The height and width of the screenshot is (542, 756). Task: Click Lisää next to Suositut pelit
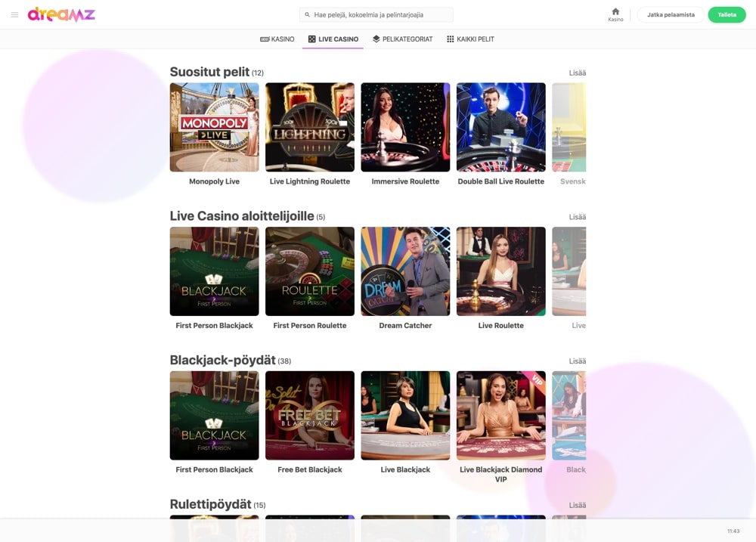coord(577,73)
